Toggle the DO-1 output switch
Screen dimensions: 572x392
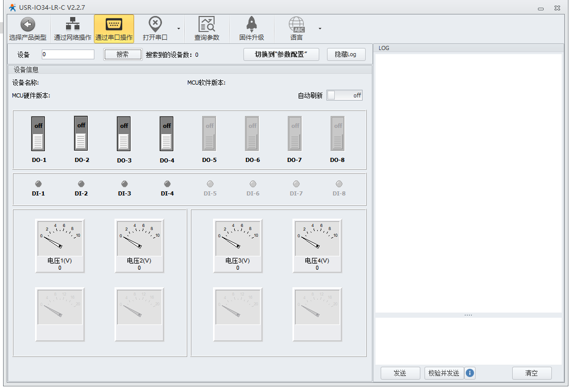pyautogui.click(x=39, y=134)
